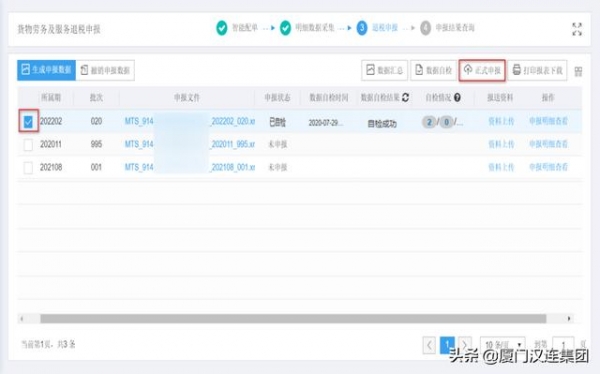Click the gray badge showing 2 in 自检情况 column

click(x=429, y=122)
